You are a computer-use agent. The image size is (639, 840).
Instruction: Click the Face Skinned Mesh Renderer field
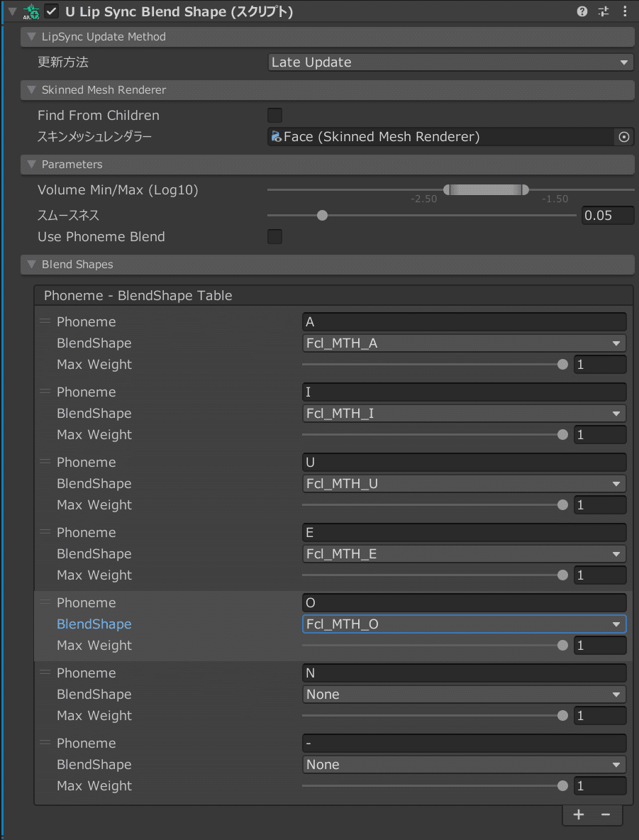[440, 137]
